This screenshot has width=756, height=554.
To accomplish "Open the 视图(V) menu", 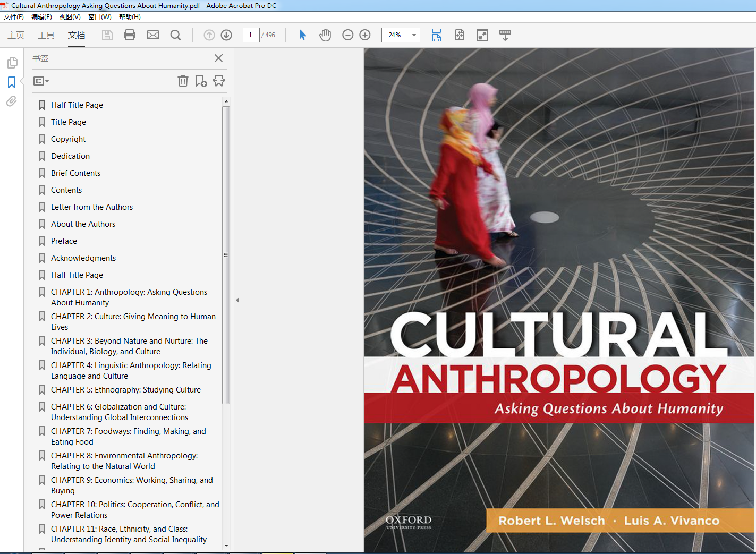I will (70, 17).
